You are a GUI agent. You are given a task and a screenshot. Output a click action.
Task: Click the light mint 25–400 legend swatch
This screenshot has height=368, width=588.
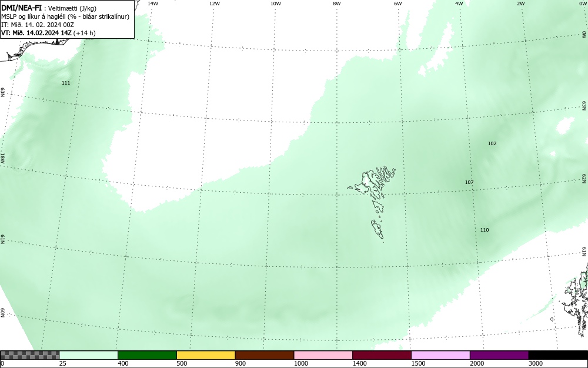tap(89, 355)
